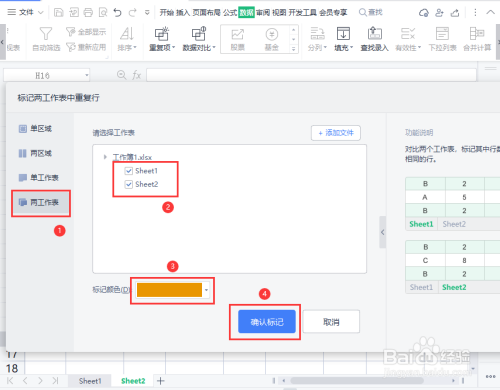Click the Print Preview icon
This screenshot has height=390, width=500.
pyautogui.click(x=103, y=13)
